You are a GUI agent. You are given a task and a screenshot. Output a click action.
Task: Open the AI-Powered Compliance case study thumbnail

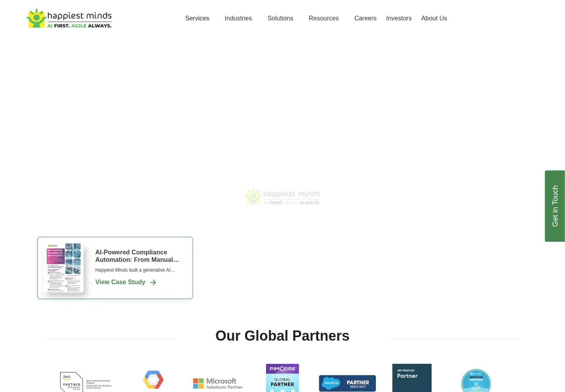[64, 268]
